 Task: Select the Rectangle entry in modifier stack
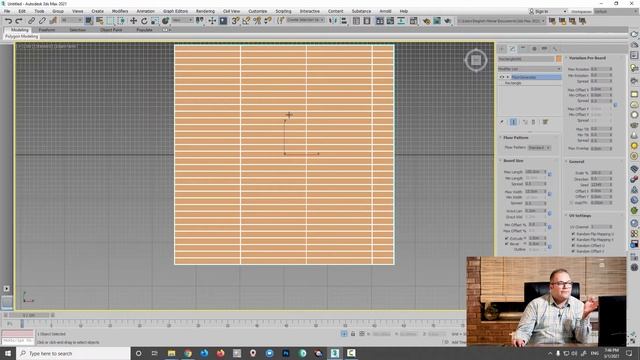tap(513, 83)
